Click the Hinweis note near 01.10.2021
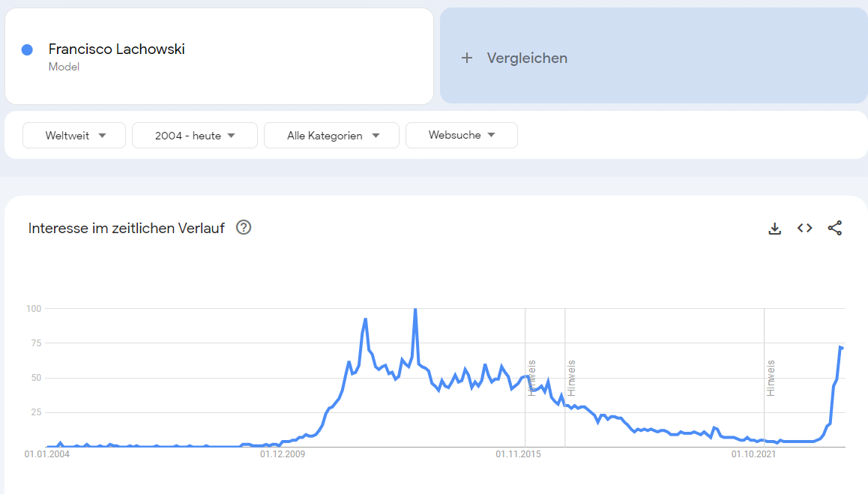The width and height of the screenshot is (868, 494). click(x=771, y=378)
